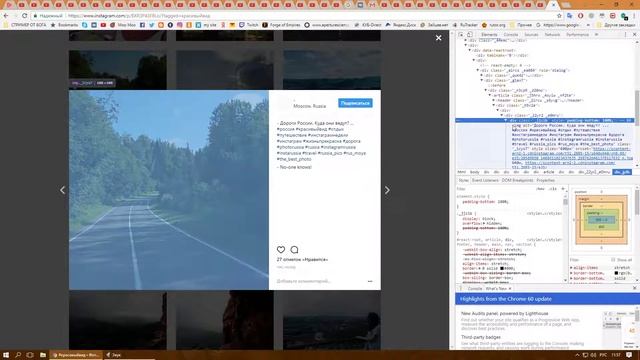Screen dimensions: 640x360
Task: Click the Moscow, Russia location link
Action: point(310,106)
